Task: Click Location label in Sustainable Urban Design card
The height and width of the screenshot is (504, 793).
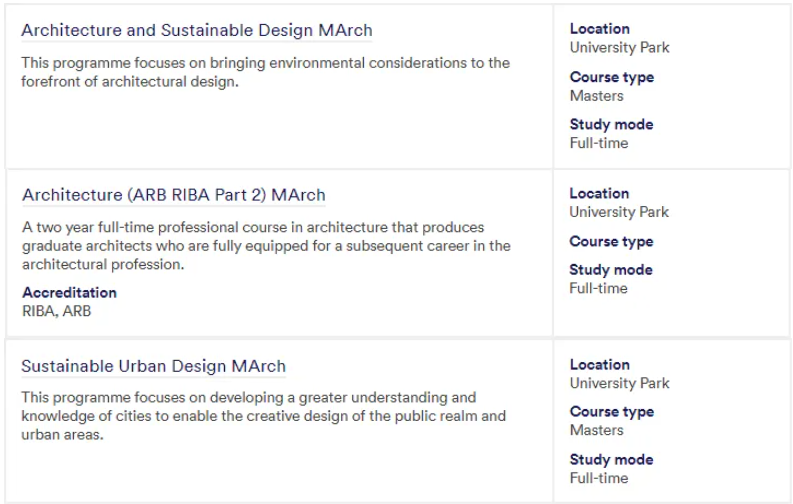Action: 600,364
